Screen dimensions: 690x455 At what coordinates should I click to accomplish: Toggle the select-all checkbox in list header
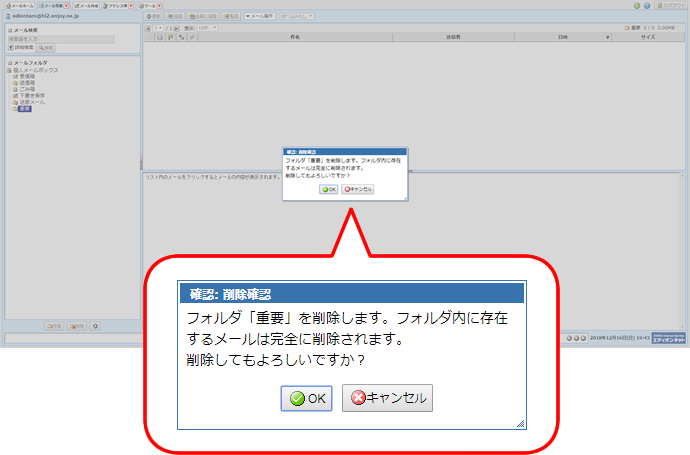click(149, 37)
